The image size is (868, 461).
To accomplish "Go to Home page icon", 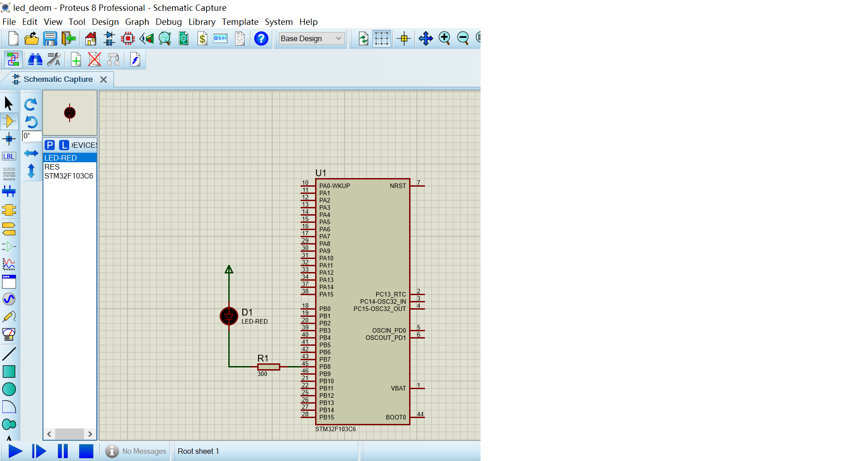I will point(90,38).
